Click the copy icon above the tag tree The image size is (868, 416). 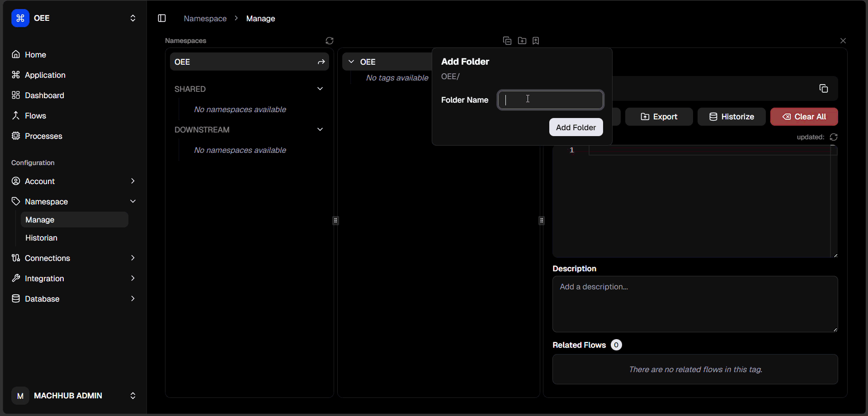[x=507, y=41]
